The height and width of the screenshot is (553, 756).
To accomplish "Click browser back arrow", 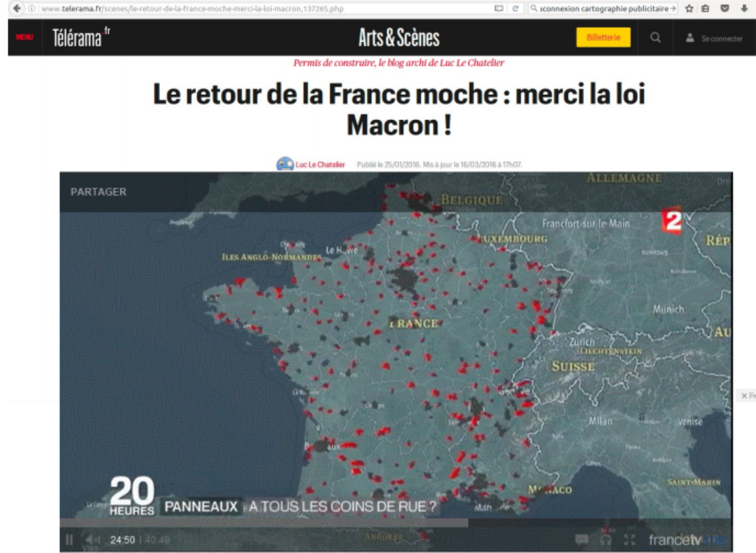I will coord(17,8).
